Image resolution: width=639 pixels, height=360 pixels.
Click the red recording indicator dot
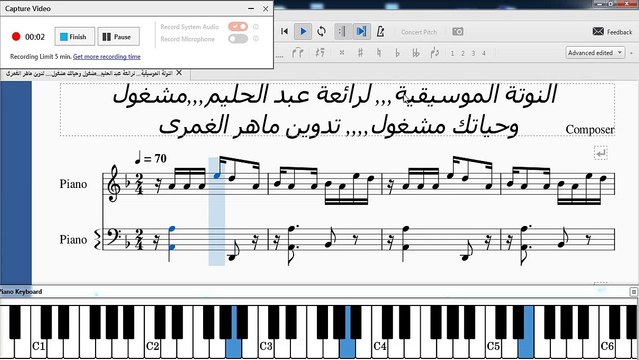point(16,37)
